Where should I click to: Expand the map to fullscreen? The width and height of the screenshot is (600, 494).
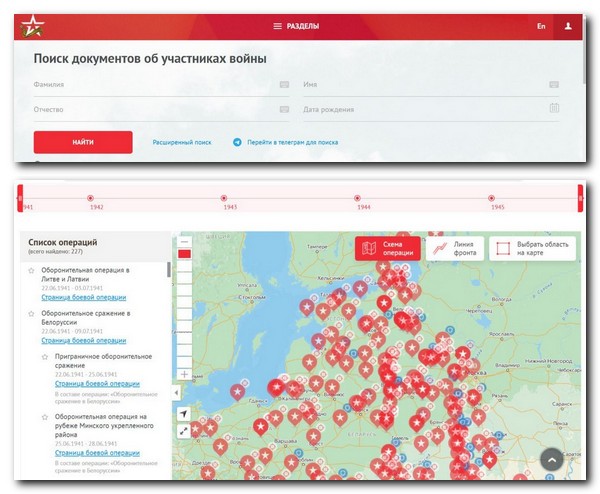point(184,432)
